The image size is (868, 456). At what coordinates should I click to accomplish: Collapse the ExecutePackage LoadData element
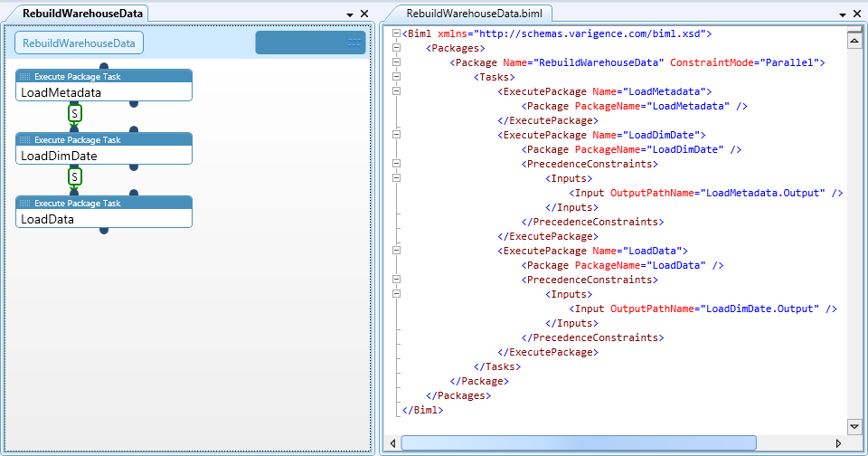(x=396, y=251)
